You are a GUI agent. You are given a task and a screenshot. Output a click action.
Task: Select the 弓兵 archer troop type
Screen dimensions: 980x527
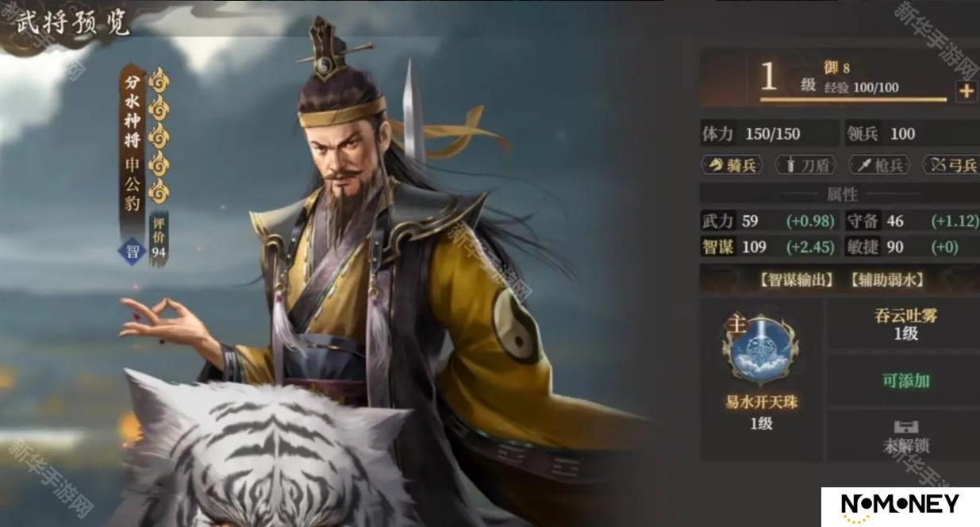(x=951, y=165)
